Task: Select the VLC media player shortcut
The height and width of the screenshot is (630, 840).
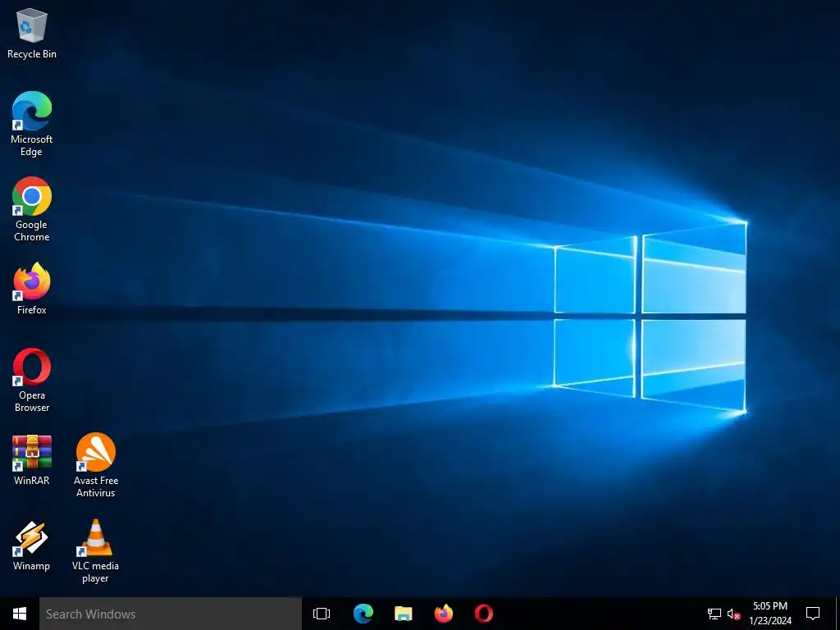Action: 96,550
